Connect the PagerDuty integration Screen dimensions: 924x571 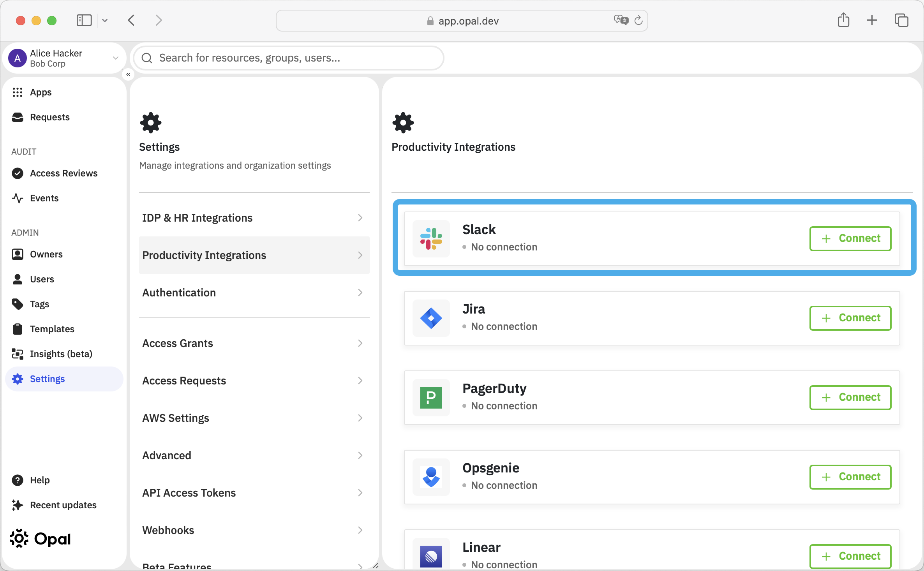pos(850,397)
